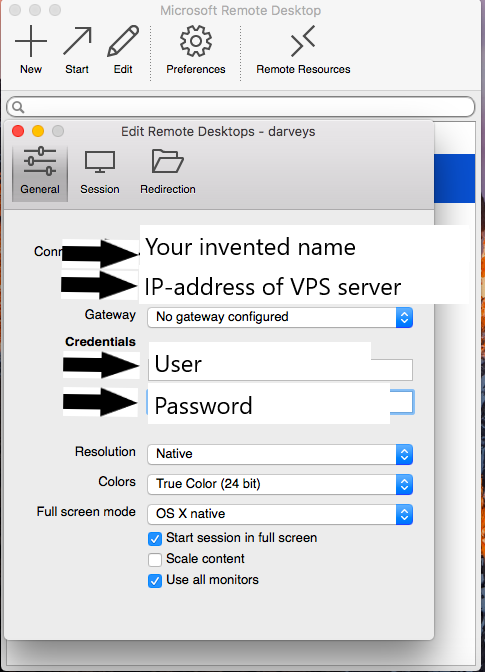Click the User name input field
Screen dimensions: 485x672
coord(280,369)
